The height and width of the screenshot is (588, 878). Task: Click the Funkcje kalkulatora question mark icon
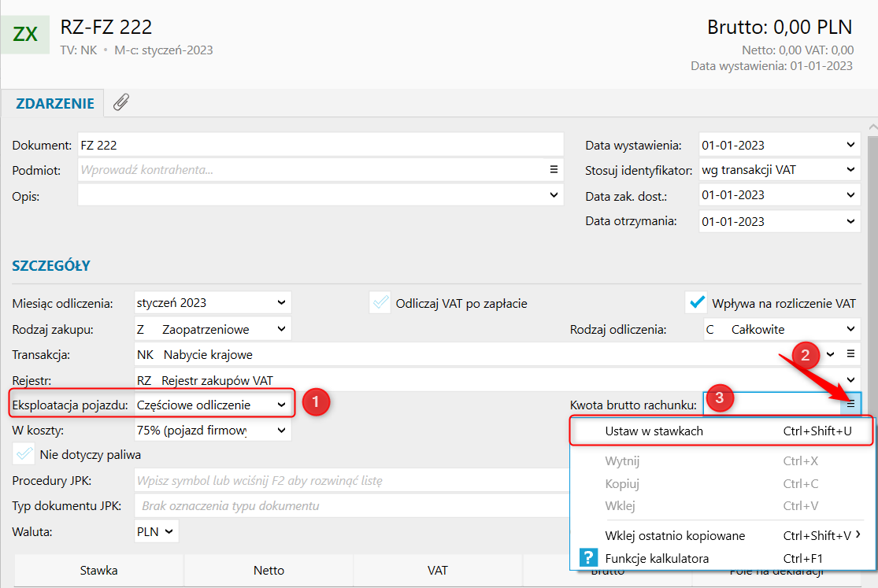click(588, 558)
